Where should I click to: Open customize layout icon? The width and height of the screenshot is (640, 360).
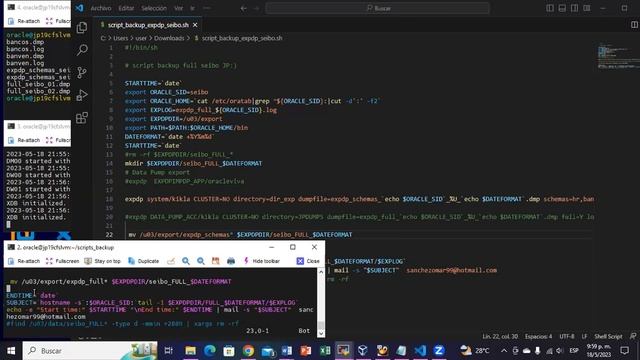(587, 8)
